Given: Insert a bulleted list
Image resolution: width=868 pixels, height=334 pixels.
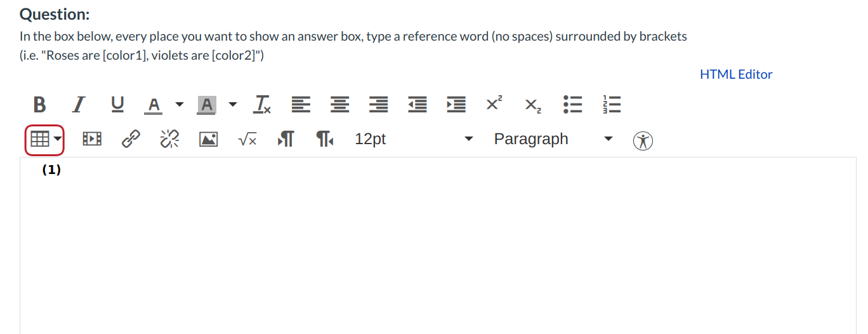Looking at the screenshot, I should 573,104.
